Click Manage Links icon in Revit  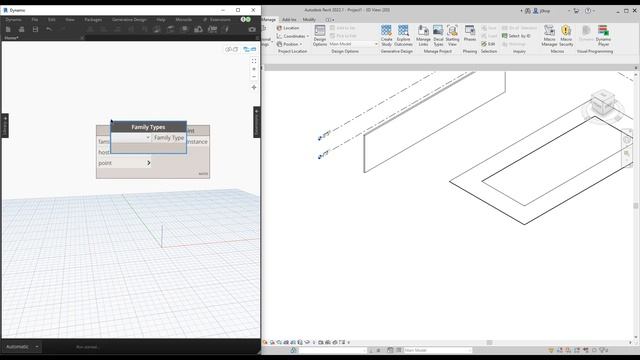pos(423,36)
